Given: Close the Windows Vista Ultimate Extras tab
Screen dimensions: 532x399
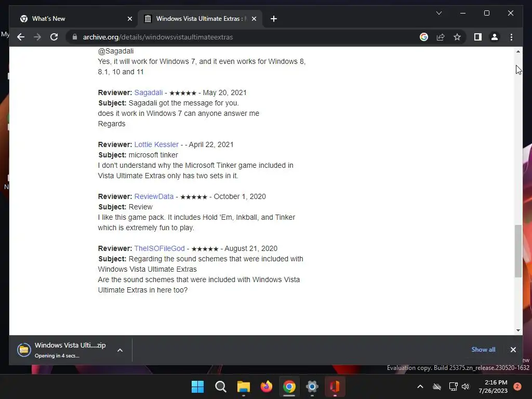Looking at the screenshot, I should coord(254,19).
